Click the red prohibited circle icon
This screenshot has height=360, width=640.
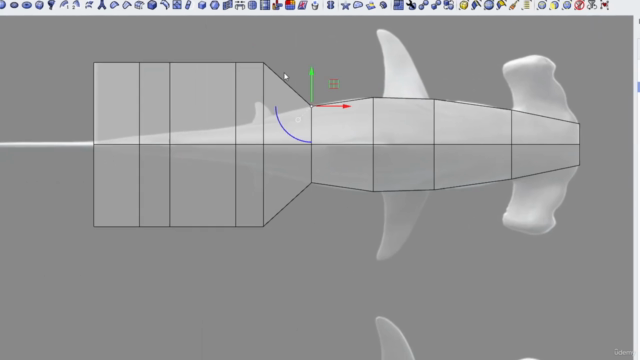pyautogui.click(x=579, y=5)
